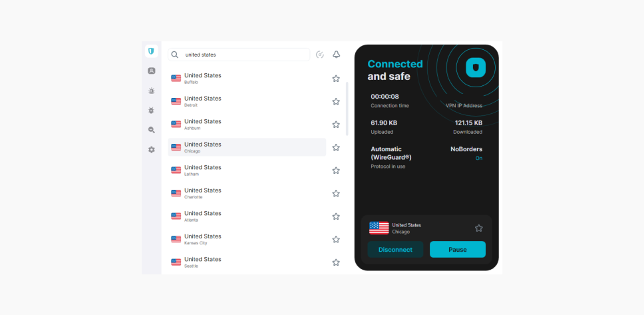Screen dimensions: 644x315
Task: Click the Disconnect button
Action: click(x=395, y=250)
